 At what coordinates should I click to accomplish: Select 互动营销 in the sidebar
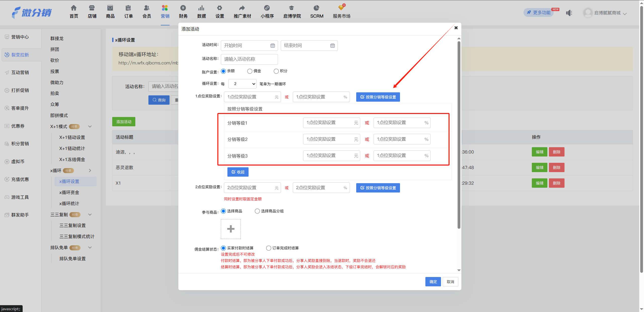20,72
